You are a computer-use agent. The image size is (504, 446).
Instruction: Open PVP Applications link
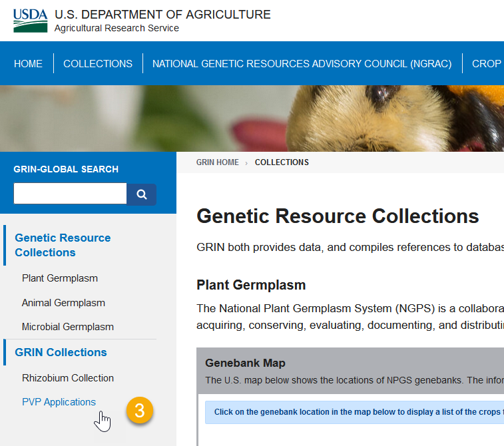[59, 402]
